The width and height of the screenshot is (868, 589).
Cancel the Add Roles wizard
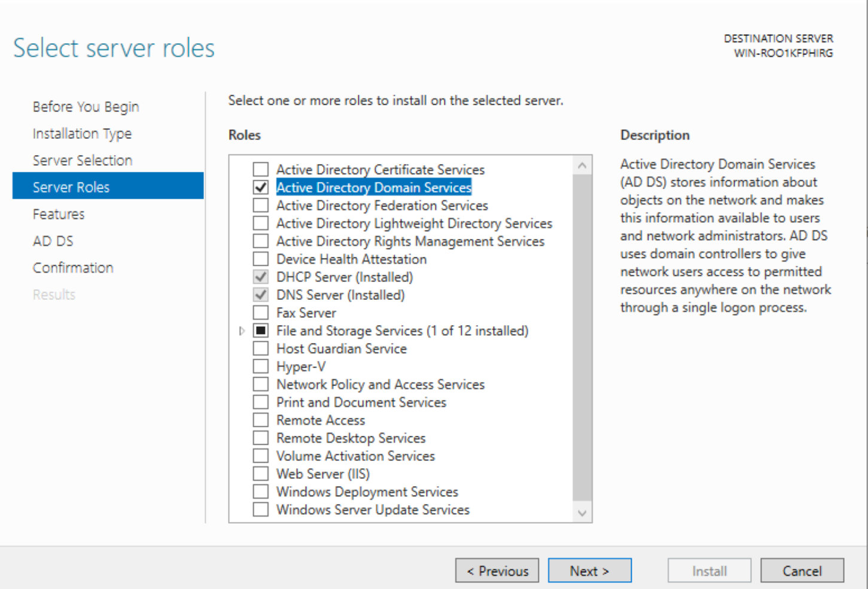tap(802, 571)
